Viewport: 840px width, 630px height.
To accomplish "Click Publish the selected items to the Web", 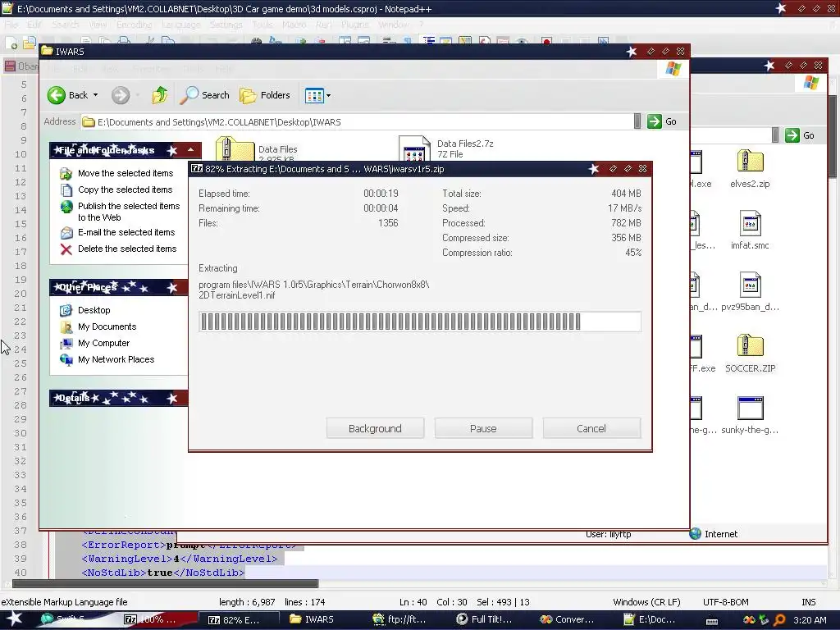I will 129,212.
